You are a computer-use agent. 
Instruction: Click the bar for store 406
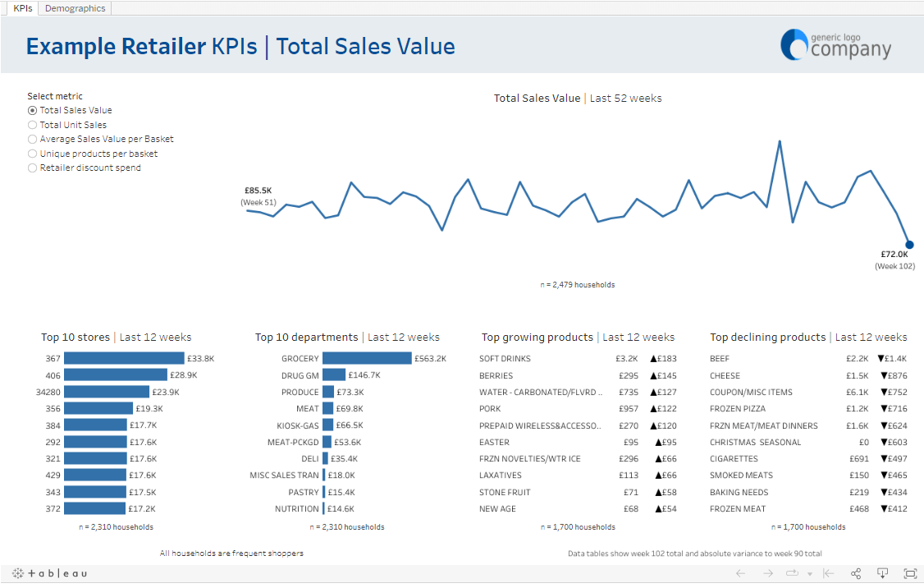[x=116, y=375]
